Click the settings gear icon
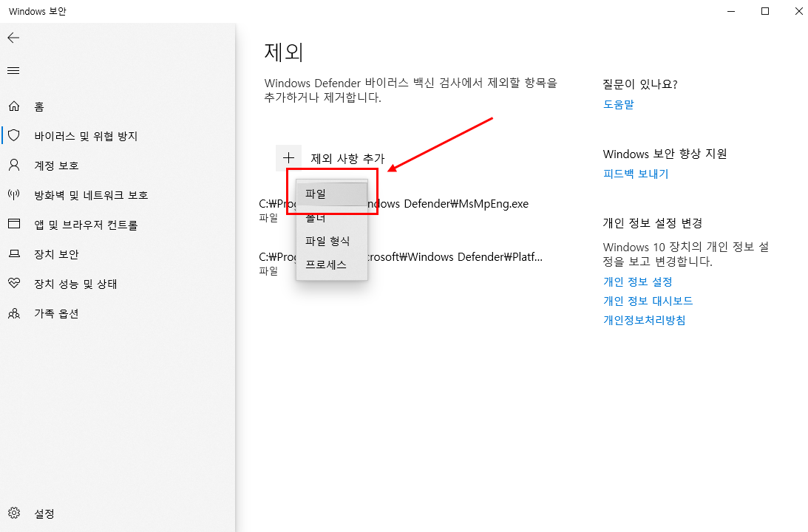This screenshot has width=808, height=532. point(14,513)
